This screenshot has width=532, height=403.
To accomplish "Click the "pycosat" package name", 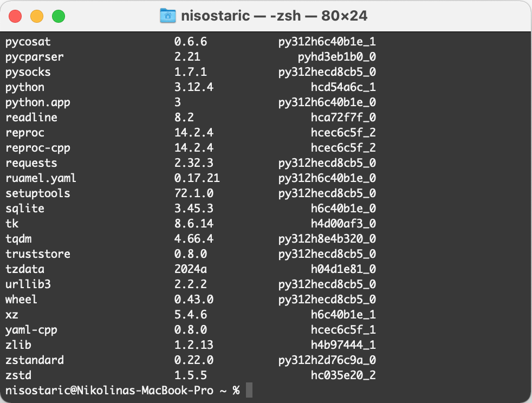I will (x=28, y=42).
